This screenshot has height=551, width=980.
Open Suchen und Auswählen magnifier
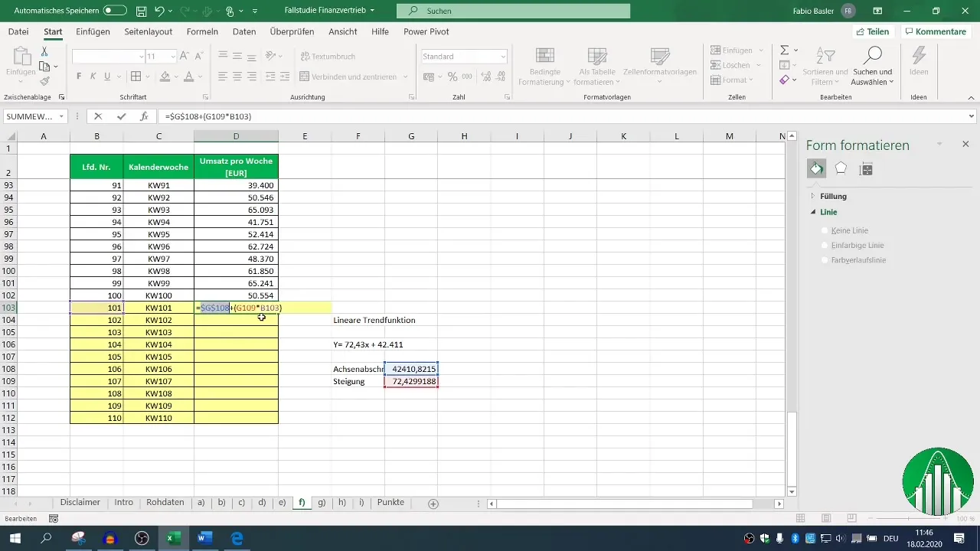(x=873, y=65)
